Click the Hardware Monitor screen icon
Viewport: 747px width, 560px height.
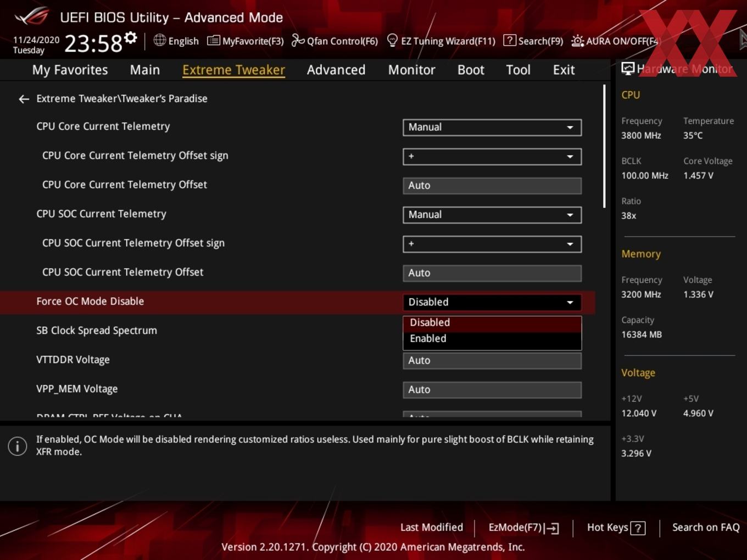[627, 68]
